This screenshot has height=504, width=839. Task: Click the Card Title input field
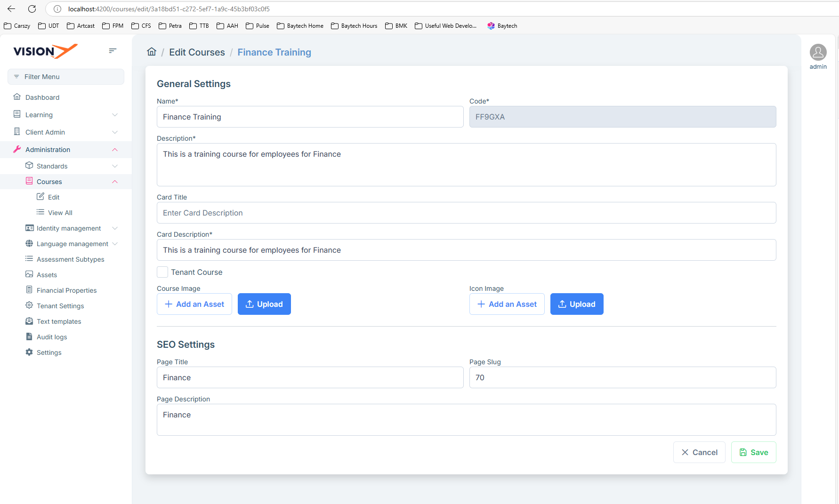click(466, 213)
